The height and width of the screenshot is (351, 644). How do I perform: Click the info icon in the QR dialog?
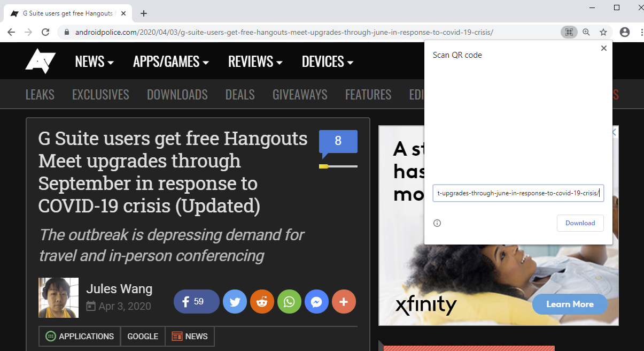coord(437,223)
